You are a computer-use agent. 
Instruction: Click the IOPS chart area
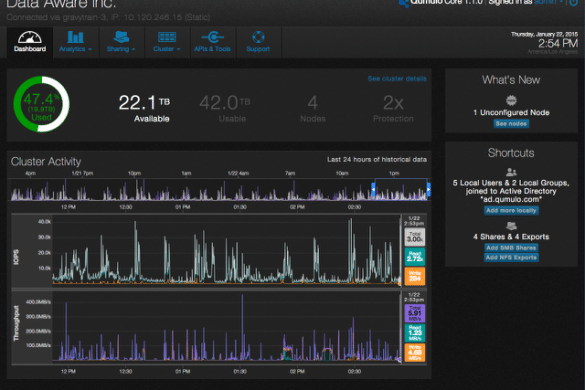pyautogui.click(x=226, y=250)
